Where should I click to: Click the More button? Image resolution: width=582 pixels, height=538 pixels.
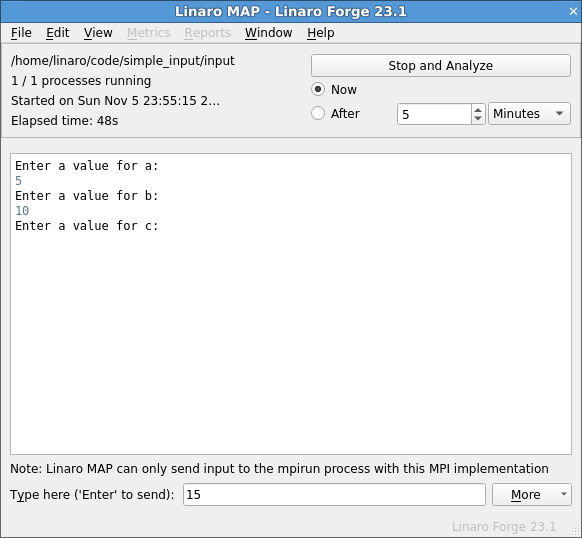[525, 495]
